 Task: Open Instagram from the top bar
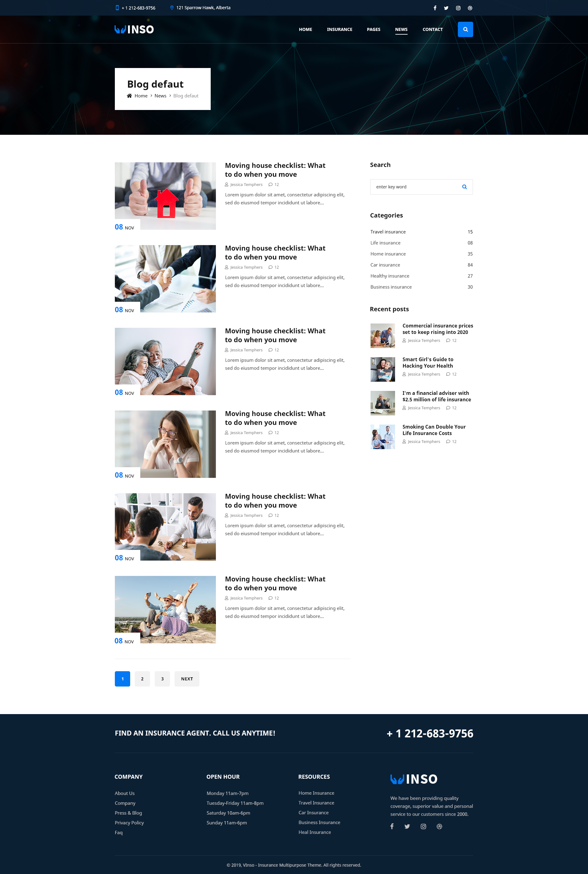click(x=458, y=8)
